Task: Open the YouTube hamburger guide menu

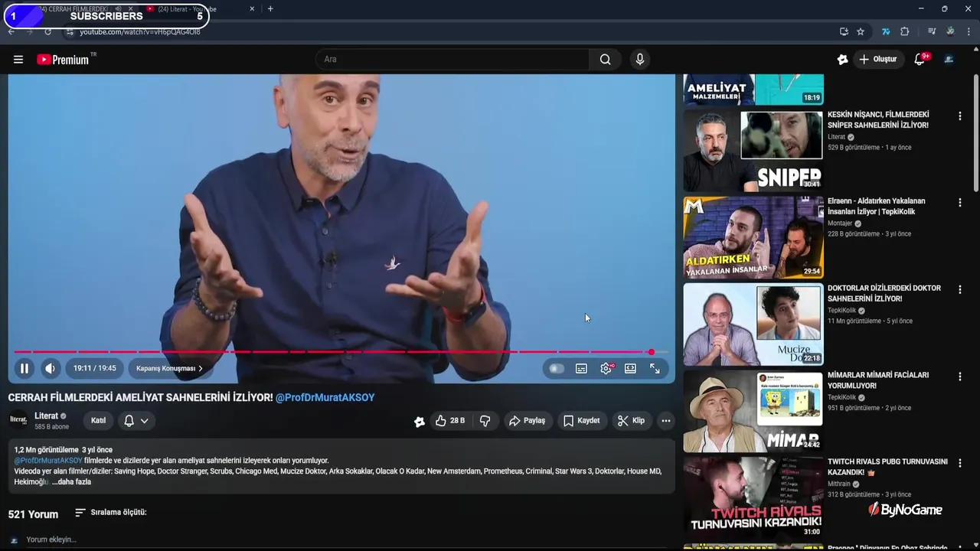Action: click(18, 59)
